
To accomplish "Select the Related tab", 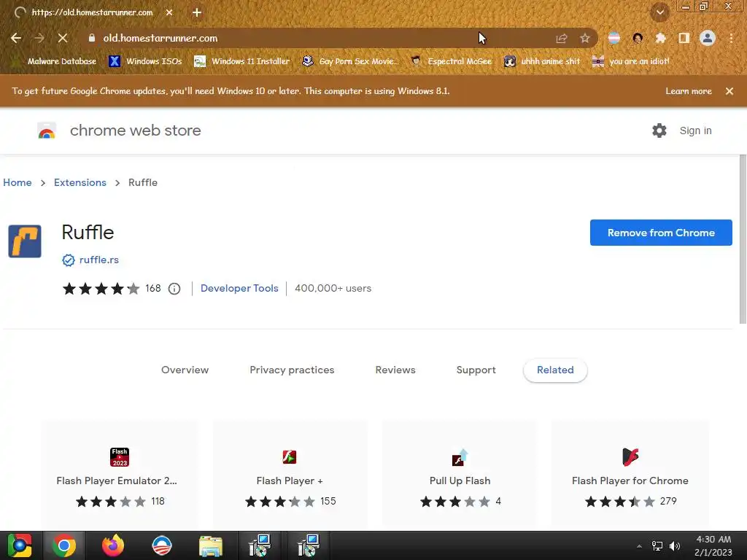I will click(555, 370).
